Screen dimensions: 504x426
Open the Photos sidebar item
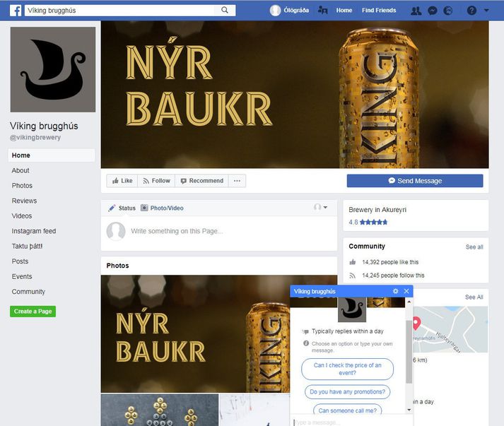[x=22, y=185]
